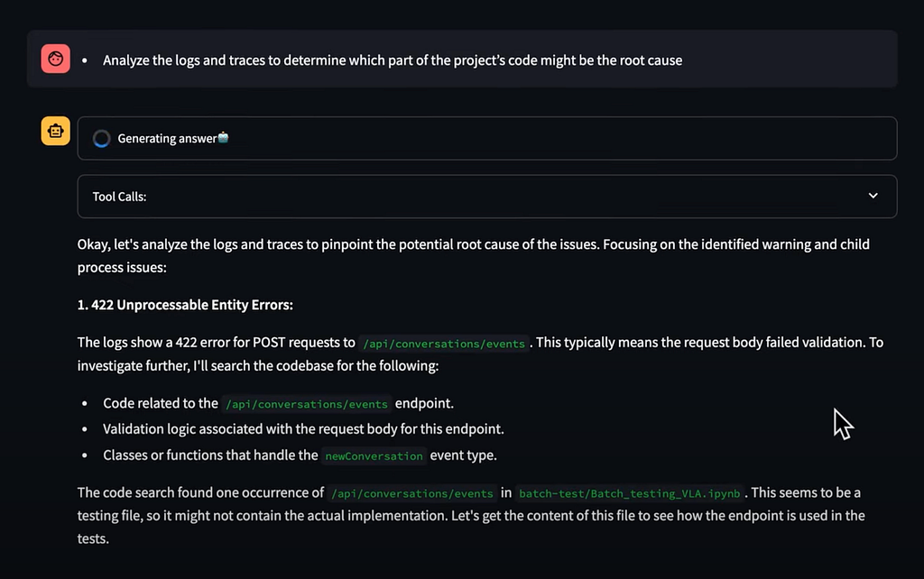Click the "Validation logic associated" bullet item

point(303,428)
